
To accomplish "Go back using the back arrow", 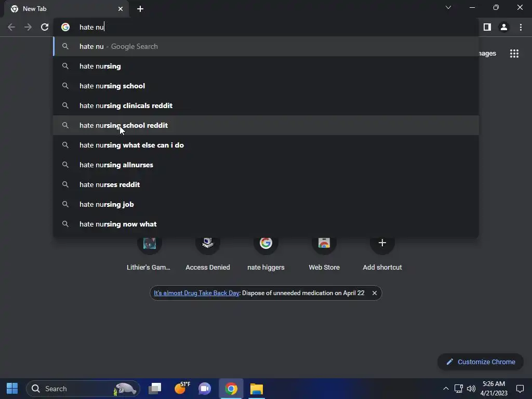I will click(x=11, y=27).
